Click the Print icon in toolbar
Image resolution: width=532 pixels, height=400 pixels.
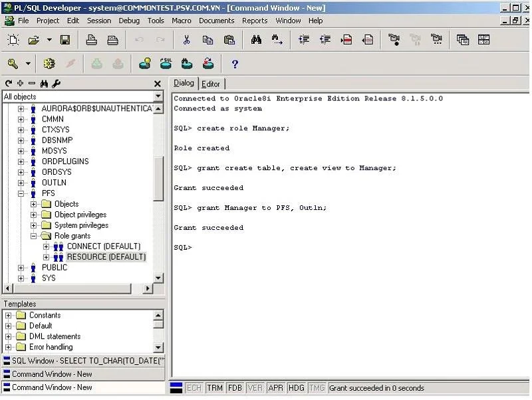click(91, 40)
